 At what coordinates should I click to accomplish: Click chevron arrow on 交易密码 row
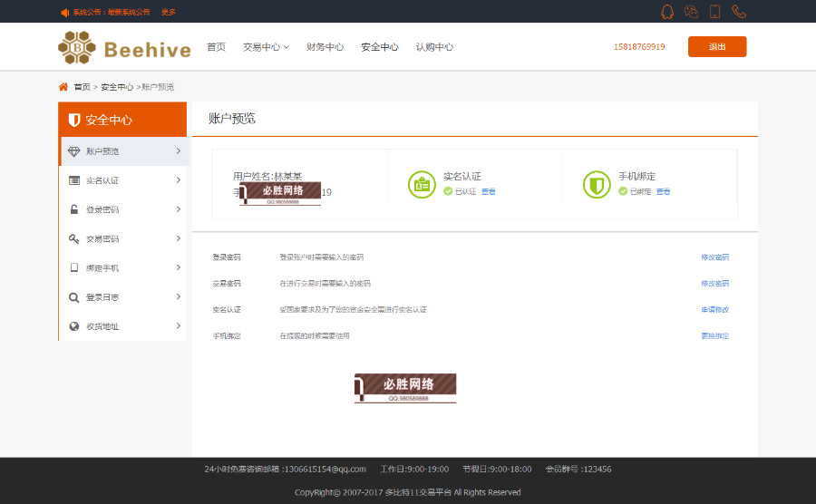pyautogui.click(x=179, y=238)
